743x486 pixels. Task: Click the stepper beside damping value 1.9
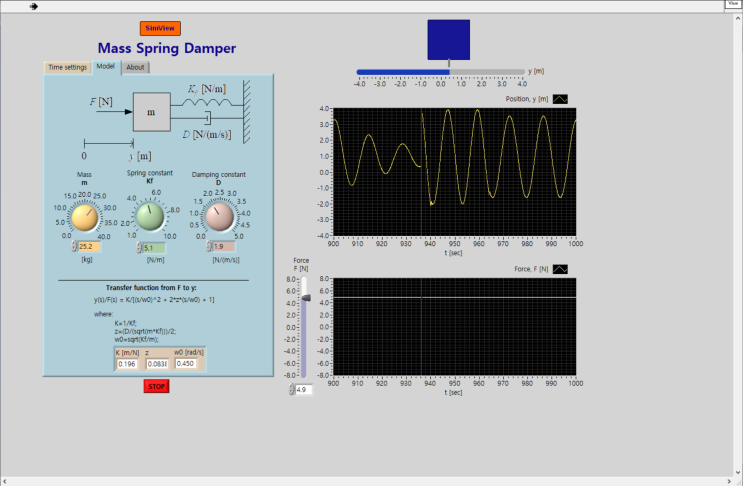click(209, 246)
